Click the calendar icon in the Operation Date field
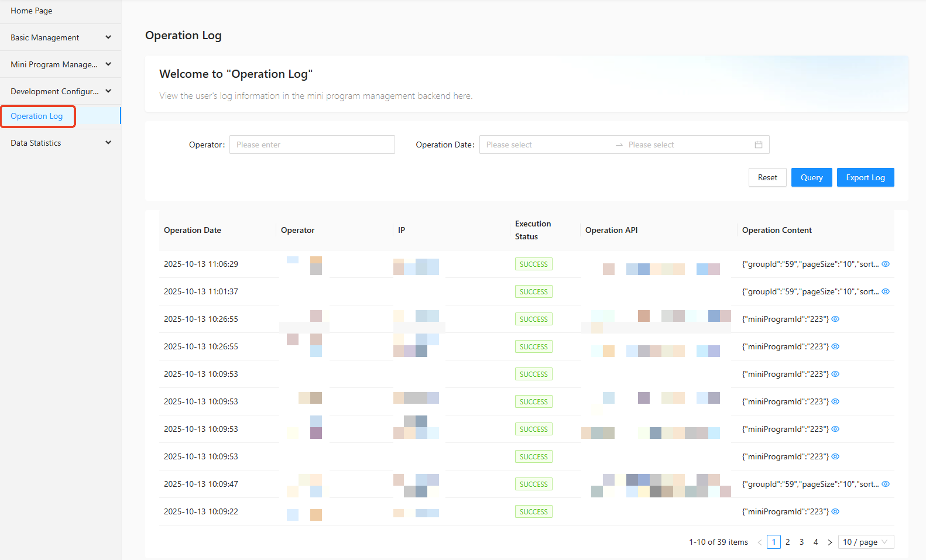Image resolution: width=926 pixels, height=560 pixels. [x=759, y=145]
